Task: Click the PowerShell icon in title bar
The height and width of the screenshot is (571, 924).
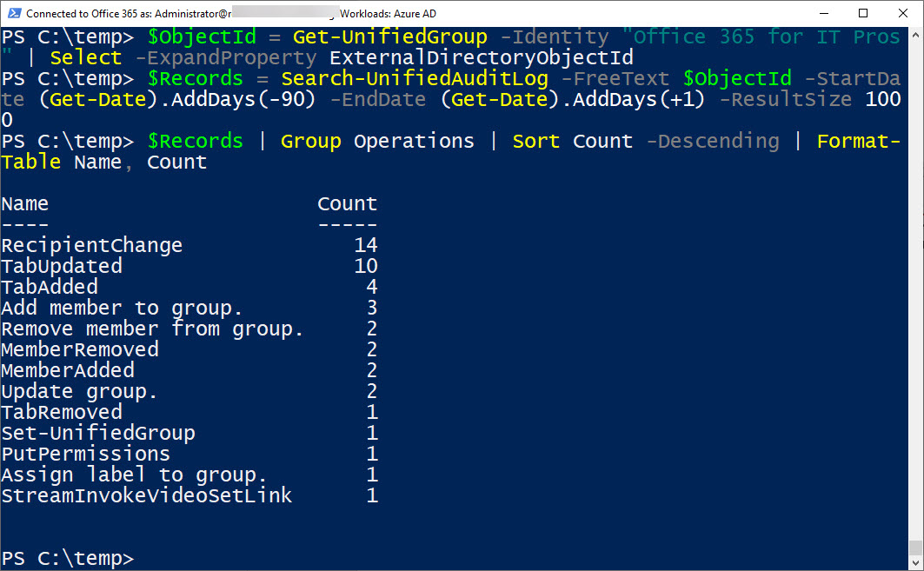Action: [13, 14]
